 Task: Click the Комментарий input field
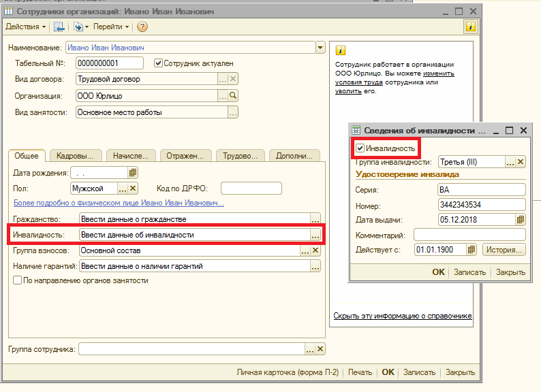[x=469, y=235]
